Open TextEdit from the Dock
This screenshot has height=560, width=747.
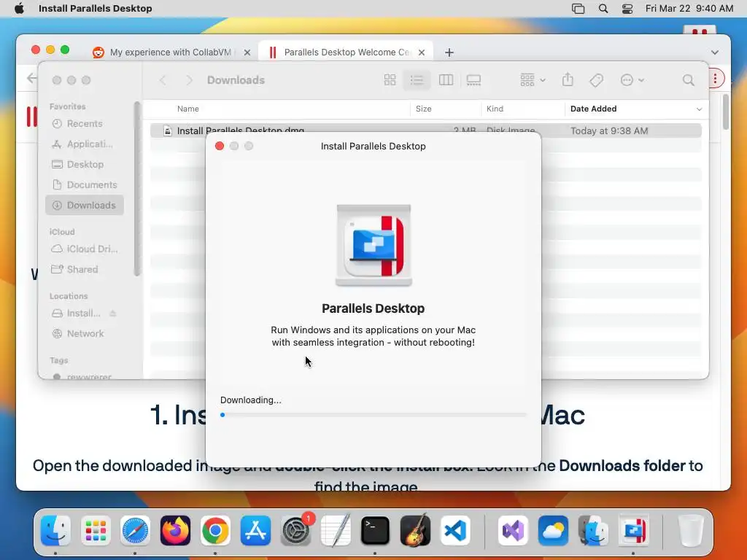coord(336,531)
